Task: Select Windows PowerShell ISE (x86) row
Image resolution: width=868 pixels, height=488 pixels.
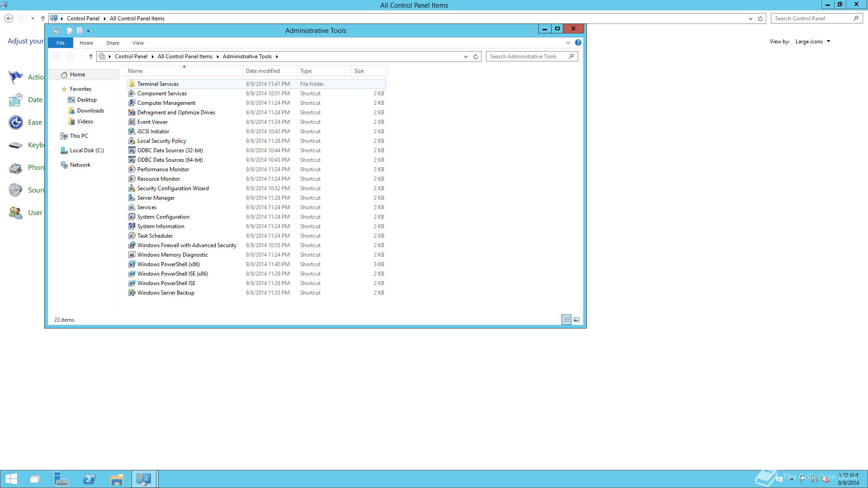Action: pos(256,274)
